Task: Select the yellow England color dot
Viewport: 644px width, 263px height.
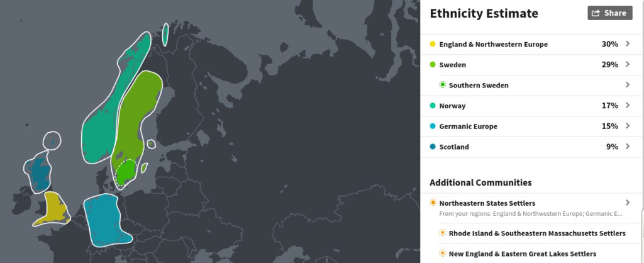Action: pyautogui.click(x=433, y=44)
